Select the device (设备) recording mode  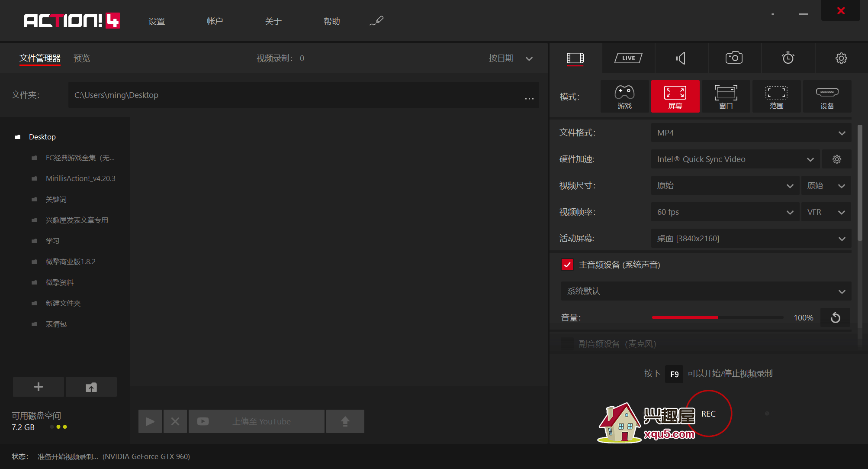[x=827, y=97]
